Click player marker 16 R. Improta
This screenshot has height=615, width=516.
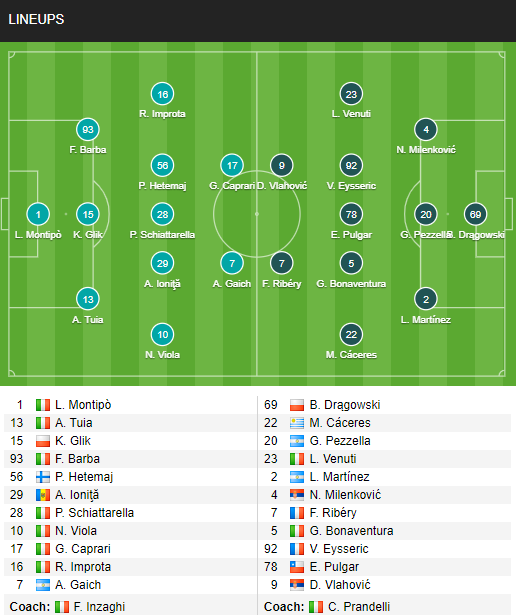162,94
